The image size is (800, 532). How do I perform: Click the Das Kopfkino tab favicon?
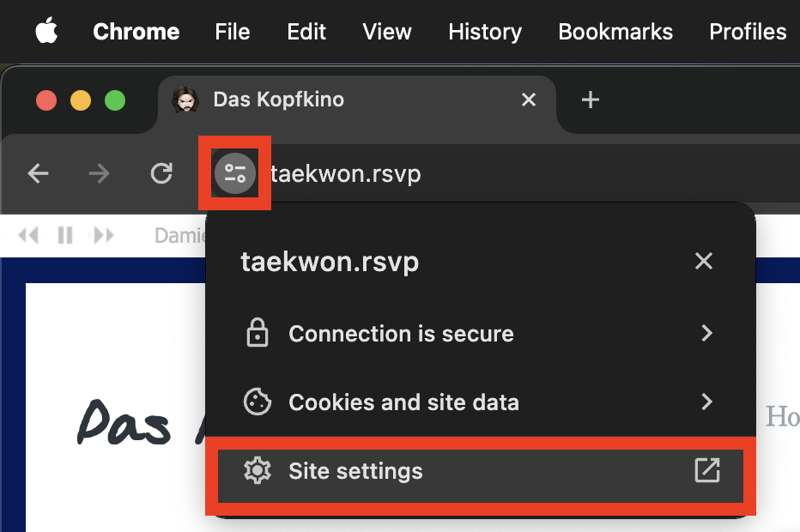[185, 100]
